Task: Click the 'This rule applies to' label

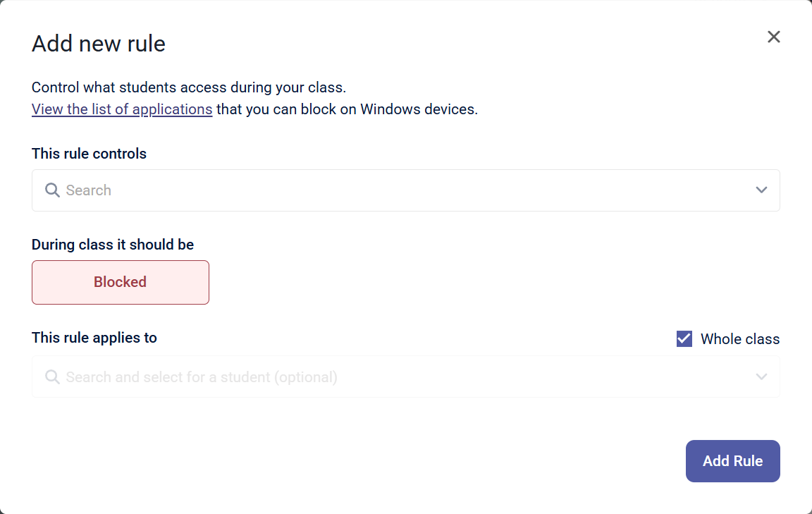Action: click(94, 338)
